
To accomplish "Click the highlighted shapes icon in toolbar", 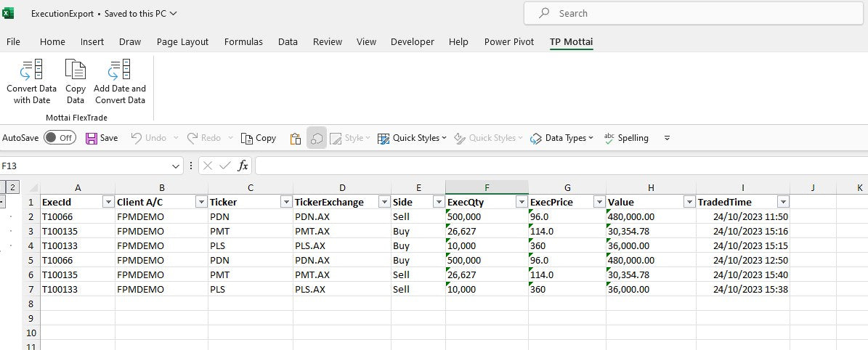I will (316, 139).
